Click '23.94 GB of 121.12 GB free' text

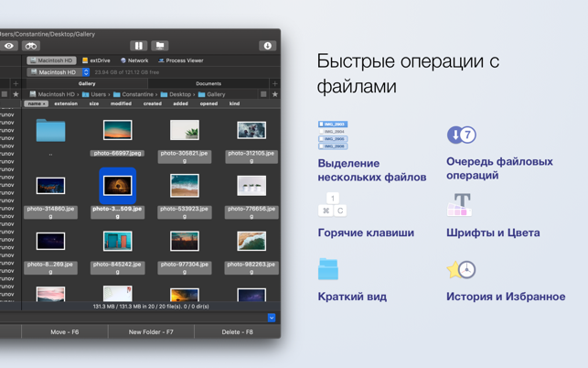tap(127, 72)
